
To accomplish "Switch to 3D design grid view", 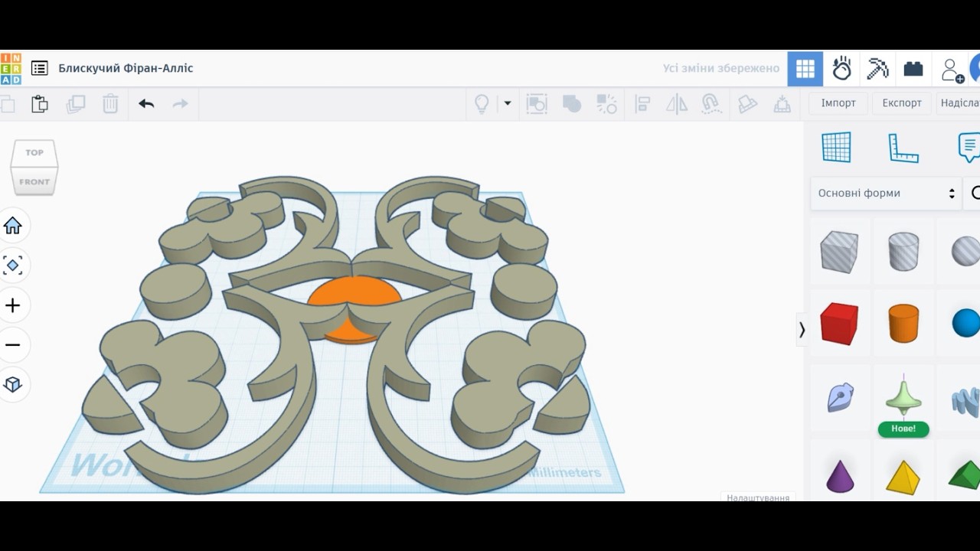I will 805,69.
